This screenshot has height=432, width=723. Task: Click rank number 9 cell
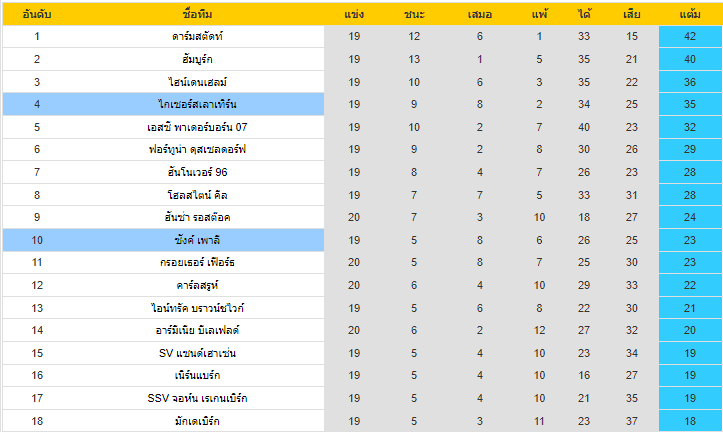(x=37, y=217)
